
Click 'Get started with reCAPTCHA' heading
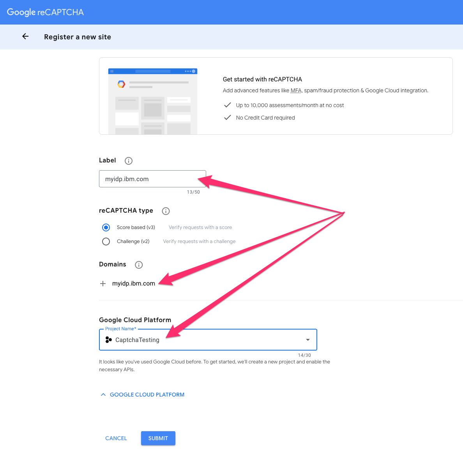[x=262, y=79]
